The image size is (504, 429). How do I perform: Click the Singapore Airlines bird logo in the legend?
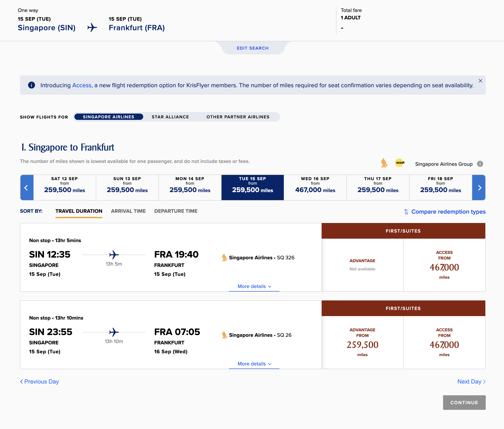tap(384, 163)
